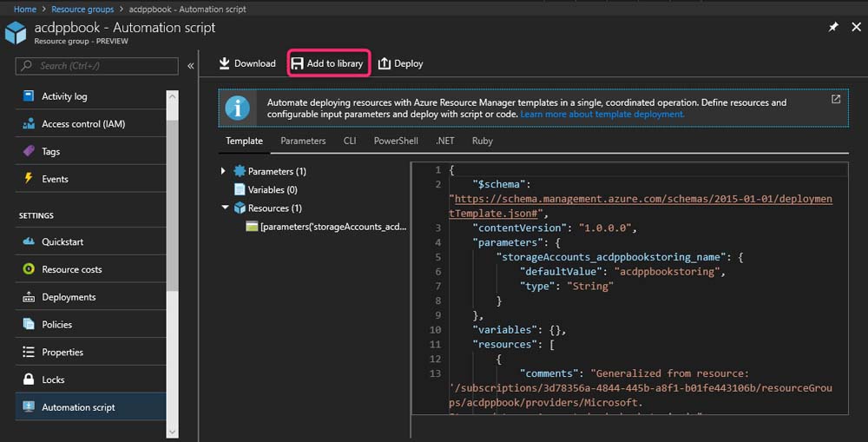The width and height of the screenshot is (868, 442).
Task: Click the Events lightning icon
Action: click(x=28, y=179)
